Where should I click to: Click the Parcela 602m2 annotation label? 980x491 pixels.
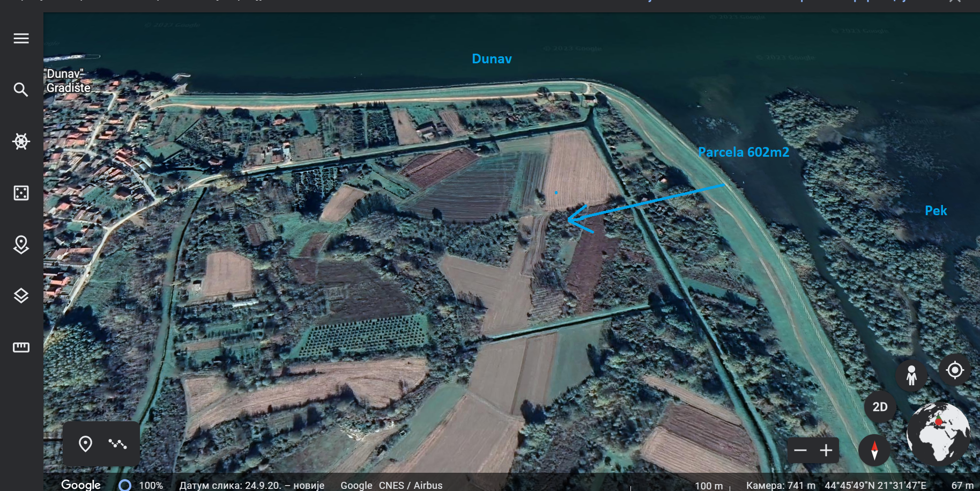pyautogui.click(x=743, y=152)
